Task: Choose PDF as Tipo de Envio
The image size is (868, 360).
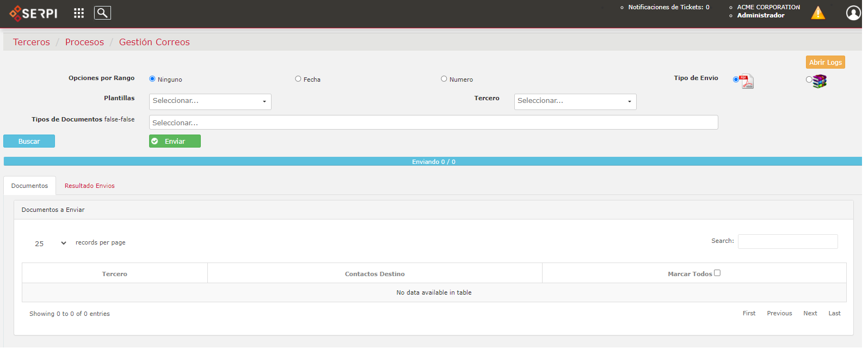Action: pyautogui.click(x=736, y=80)
